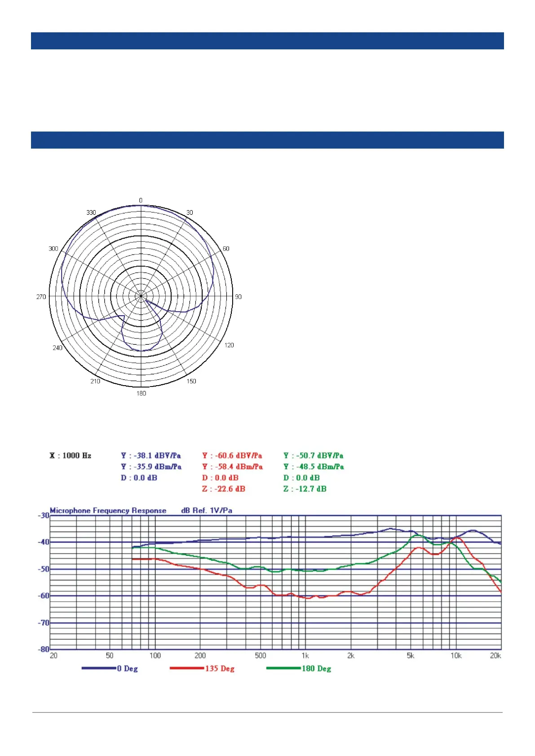Screen dimensions: 535x756
Task: Click the 180 degree label below polar plot
Action: click(141, 393)
